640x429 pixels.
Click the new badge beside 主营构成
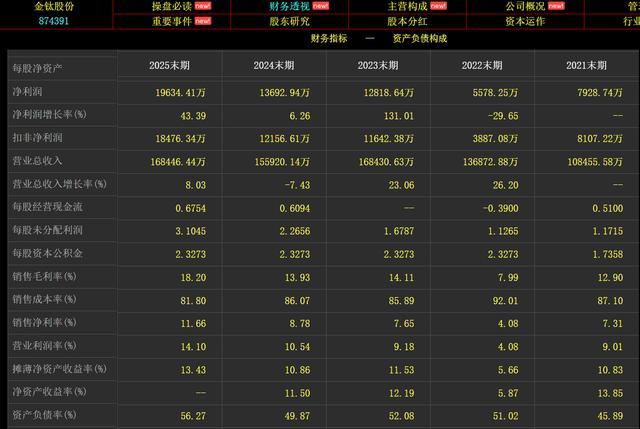(439, 6)
